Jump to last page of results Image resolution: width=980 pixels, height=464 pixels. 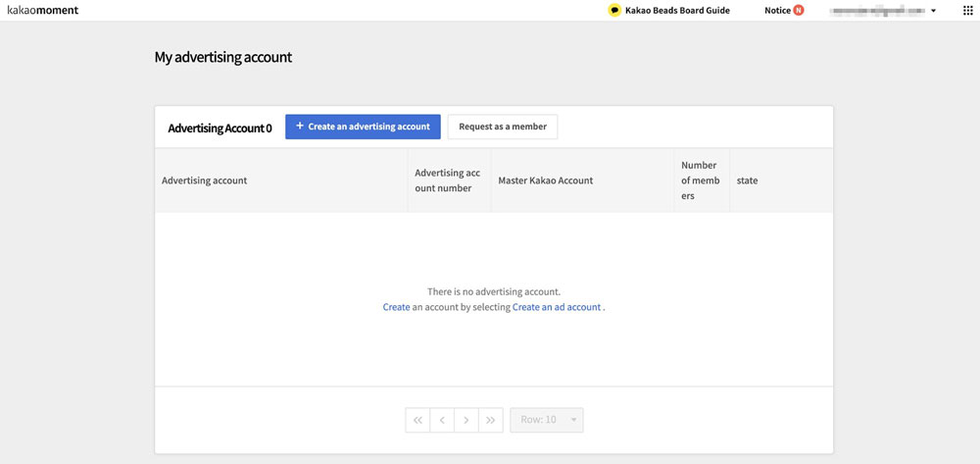(x=491, y=420)
